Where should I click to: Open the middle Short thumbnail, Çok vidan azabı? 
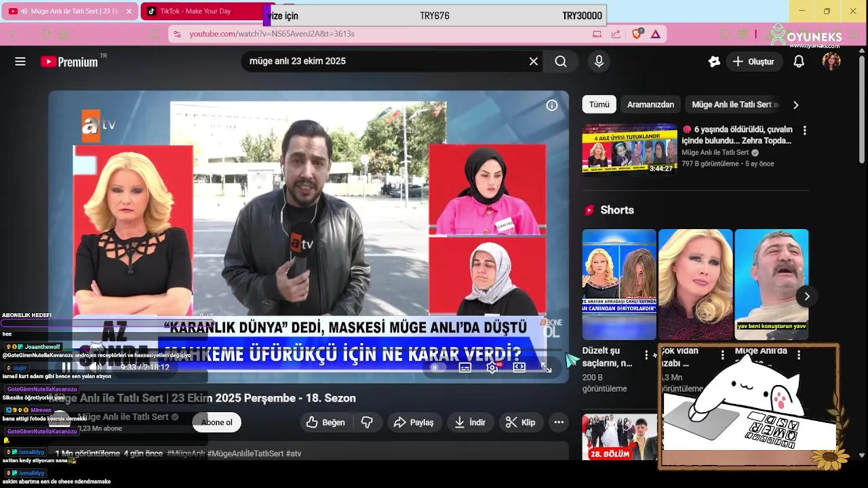(x=696, y=284)
